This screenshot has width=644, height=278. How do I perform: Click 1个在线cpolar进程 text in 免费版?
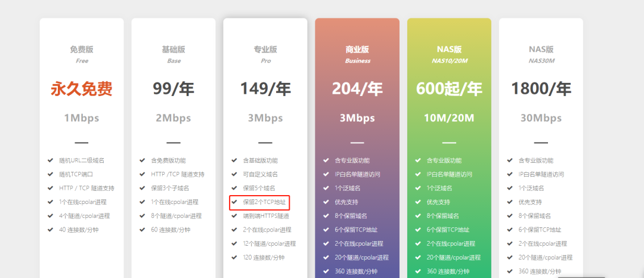click(x=82, y=202)
